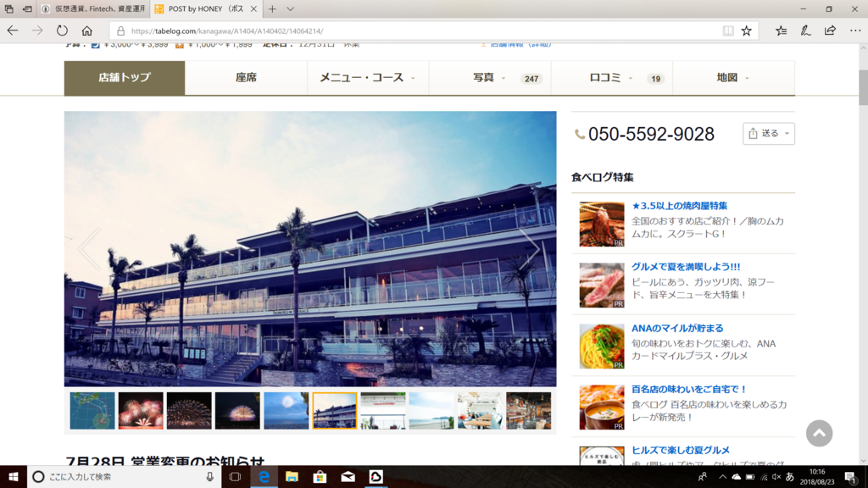Switch to the 仮想通貨、Fintech tab
The width and height of the screenshot is (868, 488).
(94, 8)
